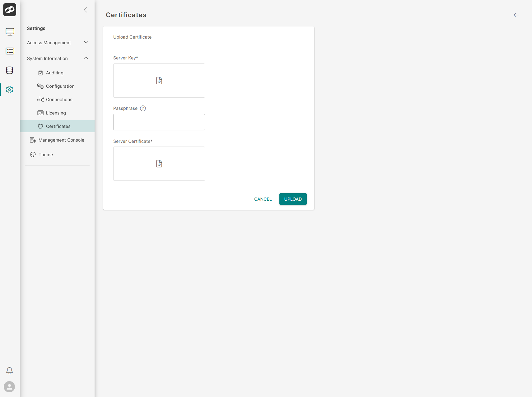This screenshot has height=397, width=532.
Task: Click the Upload Certificate heading text
Action: [x=132, y=37]
